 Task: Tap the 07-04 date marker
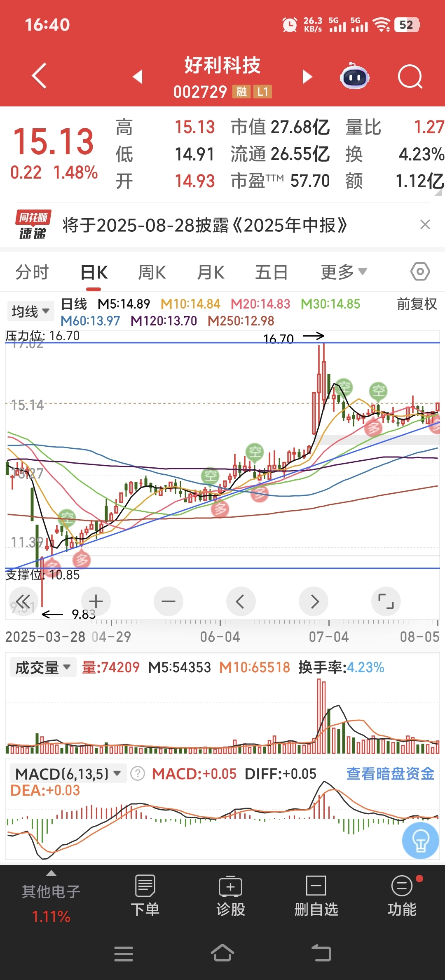pos(329,637)
